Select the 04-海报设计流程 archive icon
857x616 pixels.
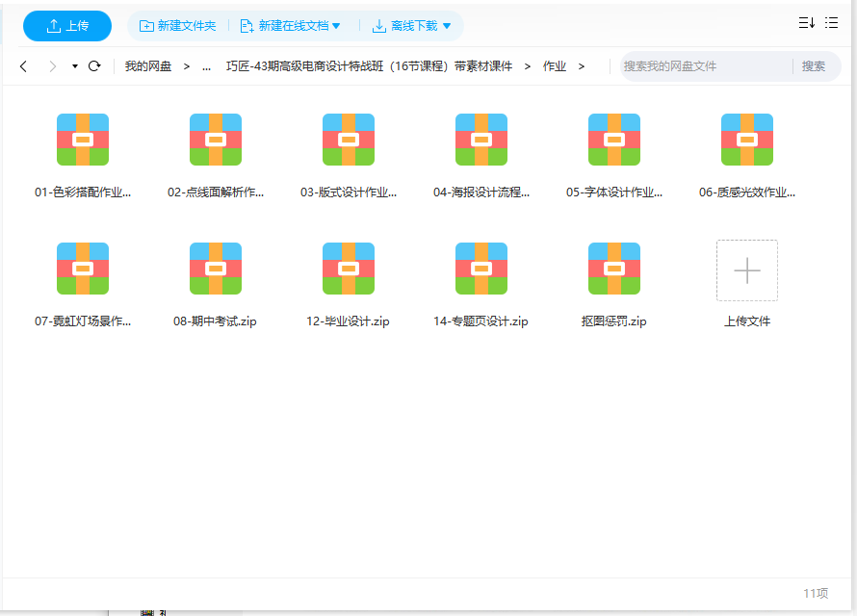(480, 140)
